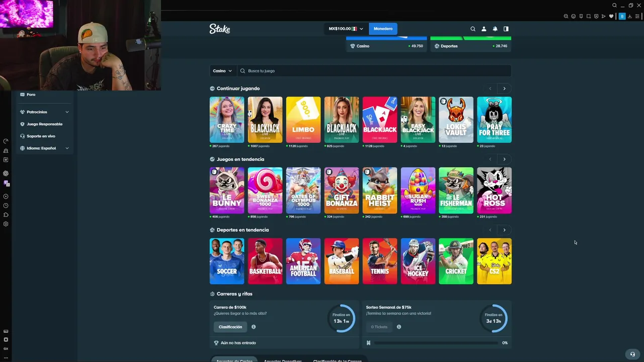Click info icon next to 0 Tickets

pos(399,327)
